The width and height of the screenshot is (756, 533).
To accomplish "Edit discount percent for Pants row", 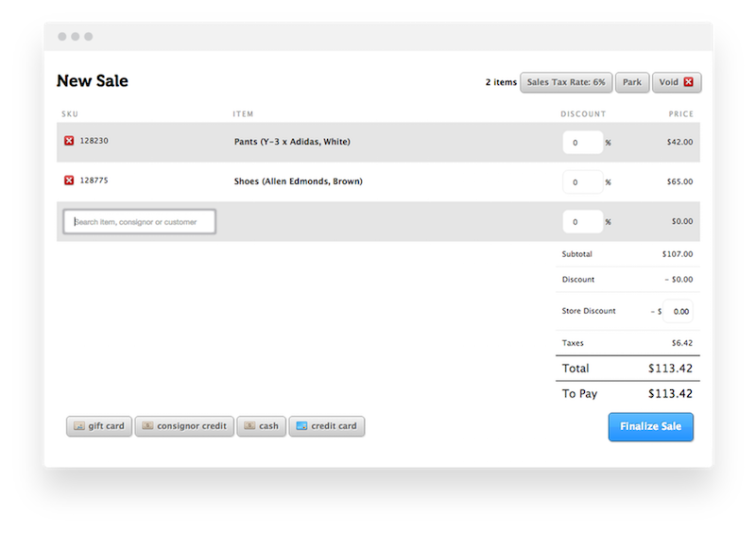I will (582, 143).
